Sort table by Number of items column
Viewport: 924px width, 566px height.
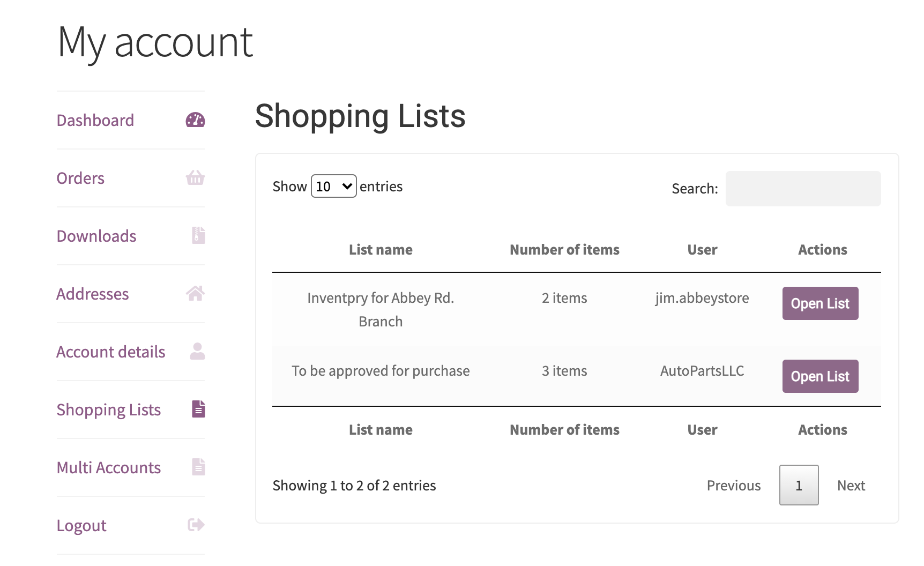coord(564,249)
